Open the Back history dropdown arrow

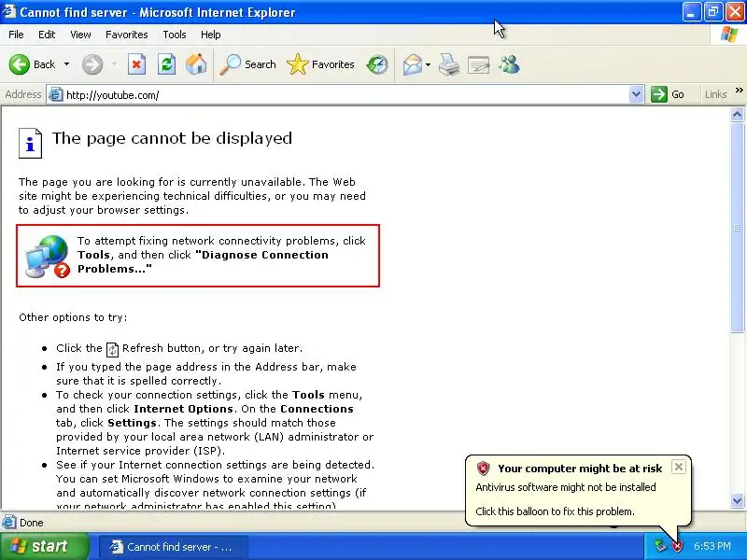66,64
